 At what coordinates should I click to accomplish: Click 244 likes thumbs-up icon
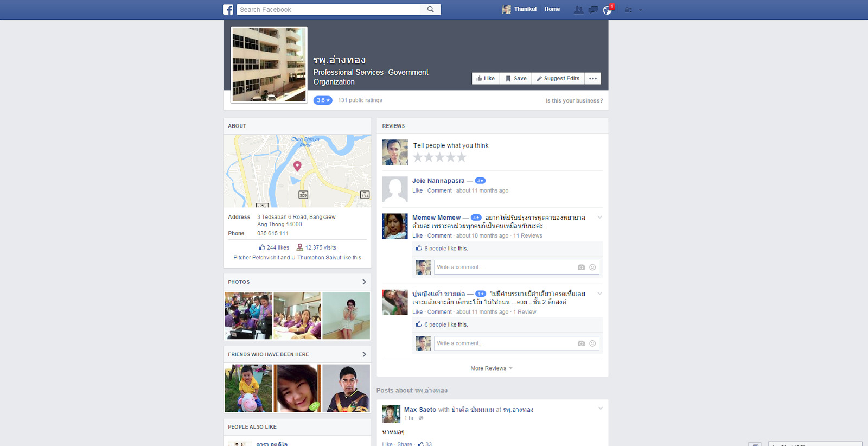pyautogui.click(x=262, y=247)
